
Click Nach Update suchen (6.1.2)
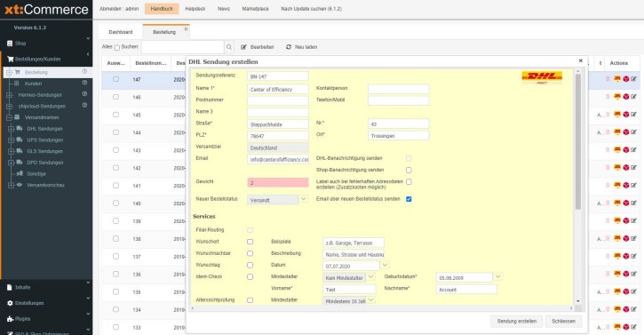tap(311, 9)
